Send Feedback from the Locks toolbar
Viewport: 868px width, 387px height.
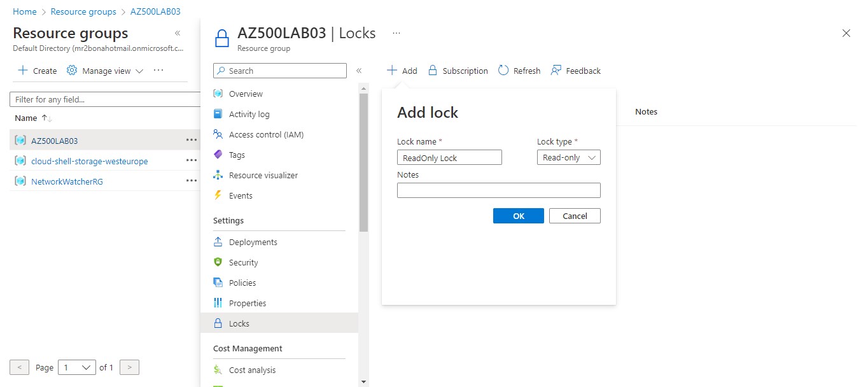(575, 70)
